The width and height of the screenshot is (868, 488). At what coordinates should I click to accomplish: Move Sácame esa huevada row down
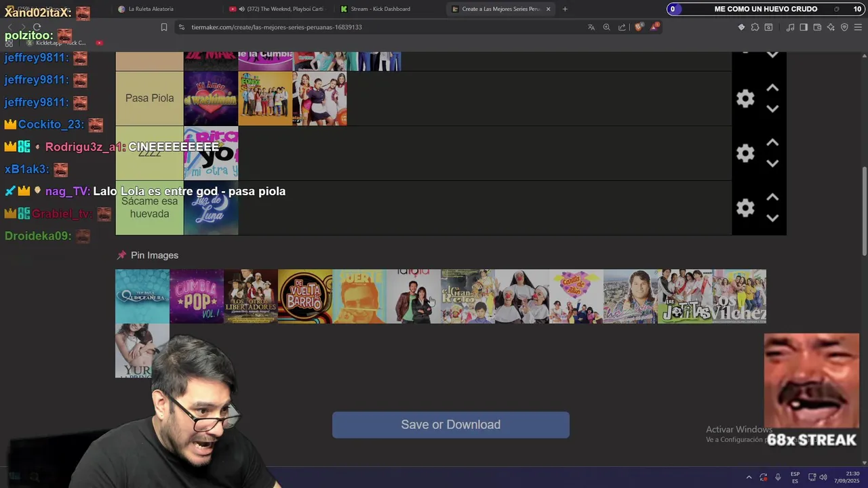pos(772,218)
